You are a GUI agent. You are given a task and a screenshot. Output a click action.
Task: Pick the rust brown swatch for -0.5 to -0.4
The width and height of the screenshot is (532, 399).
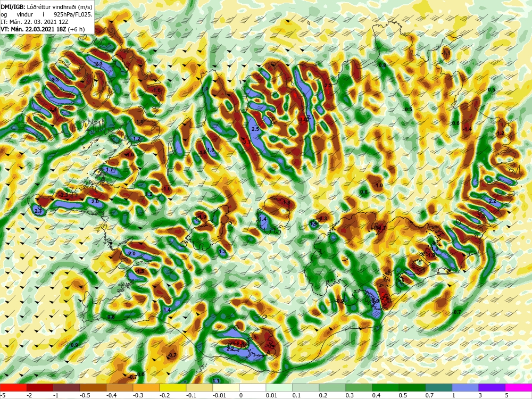(93, 388)
